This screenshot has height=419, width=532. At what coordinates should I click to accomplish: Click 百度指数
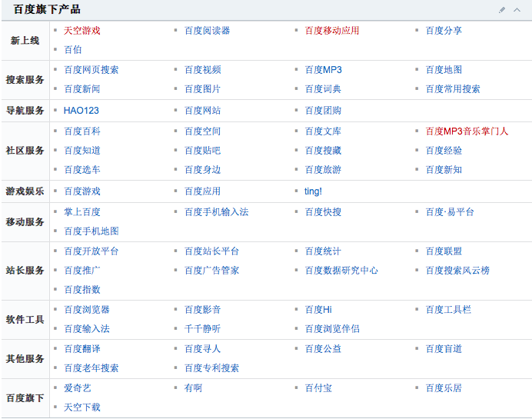(82, 290)
